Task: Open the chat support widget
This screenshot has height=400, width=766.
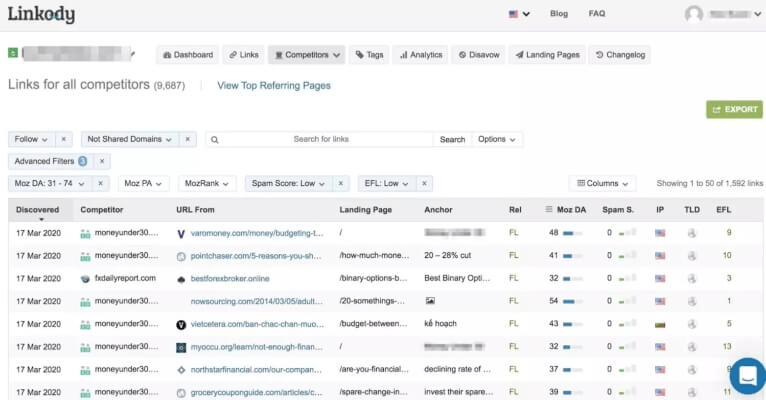Action: pos(748,376)
